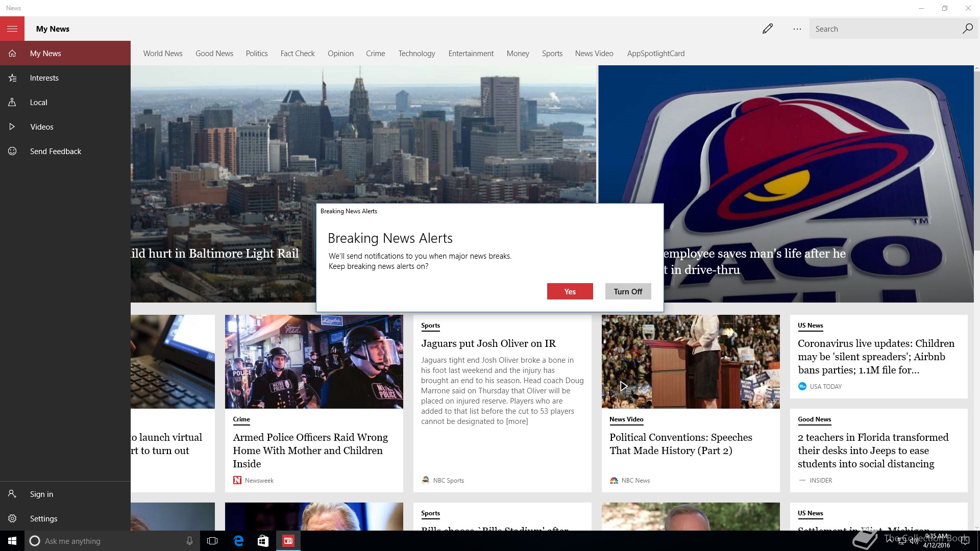Open the Action Center notification icon
The width and height of the screenshot is (980, 551).
(965, 541)
